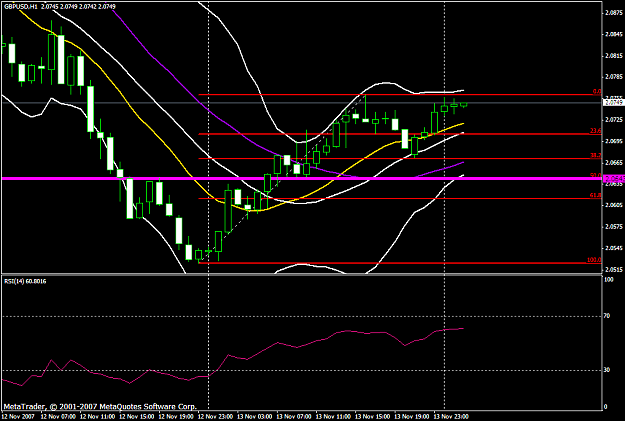Click the RSI scale value 100
The height and width of the screenshot is (421, 625).
point(609,280)
